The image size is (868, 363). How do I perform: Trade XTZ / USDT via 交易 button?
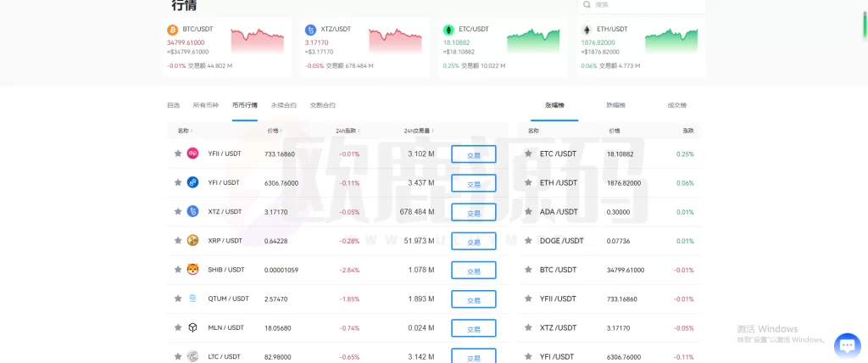[473, 212]
